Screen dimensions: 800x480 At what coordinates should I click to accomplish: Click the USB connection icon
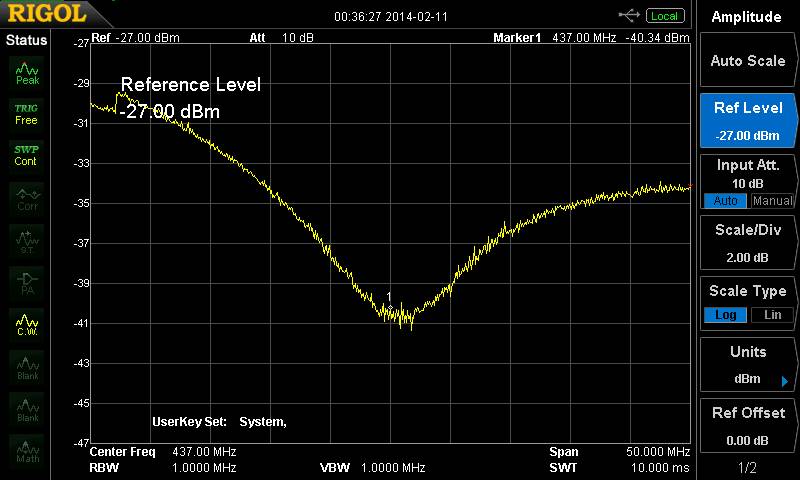(630, 15)
